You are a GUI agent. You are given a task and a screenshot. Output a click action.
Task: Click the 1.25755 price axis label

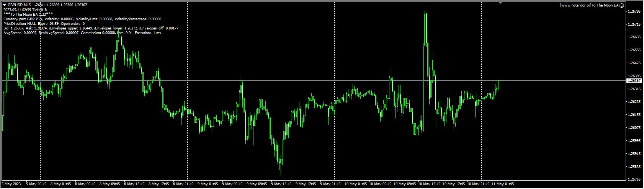(634, 179)
